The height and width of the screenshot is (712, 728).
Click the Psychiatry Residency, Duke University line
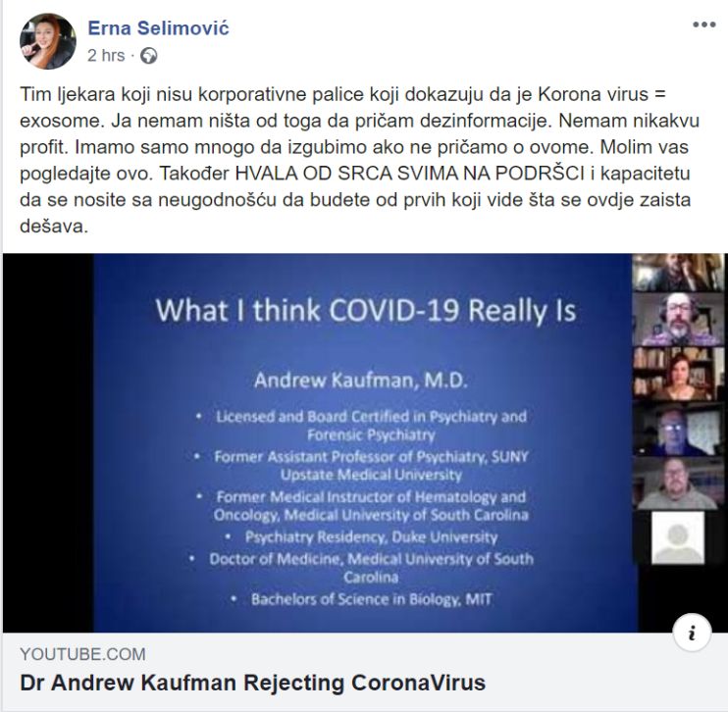(371, 537)
